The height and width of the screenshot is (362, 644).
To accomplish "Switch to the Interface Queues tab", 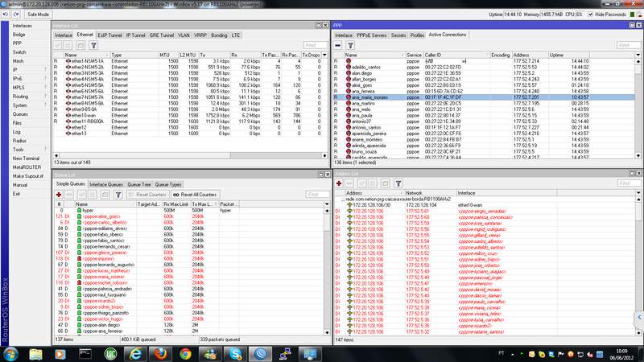I will pos(106,185).
